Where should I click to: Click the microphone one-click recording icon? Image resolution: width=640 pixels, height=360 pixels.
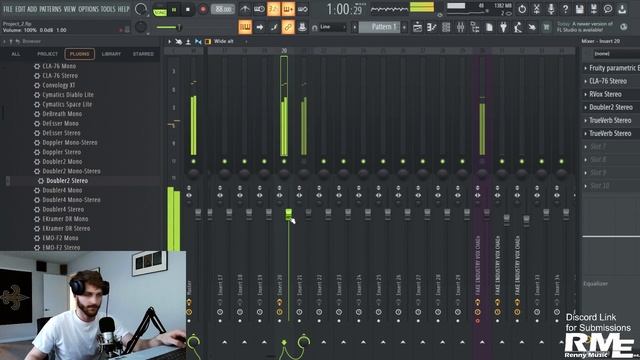(x=551, y=9)
